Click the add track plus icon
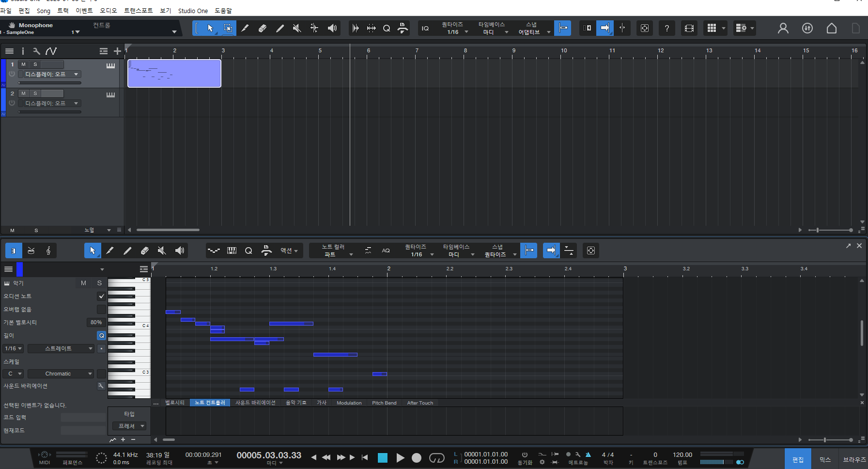Screen dimensions: 868x469 [117, 51]
